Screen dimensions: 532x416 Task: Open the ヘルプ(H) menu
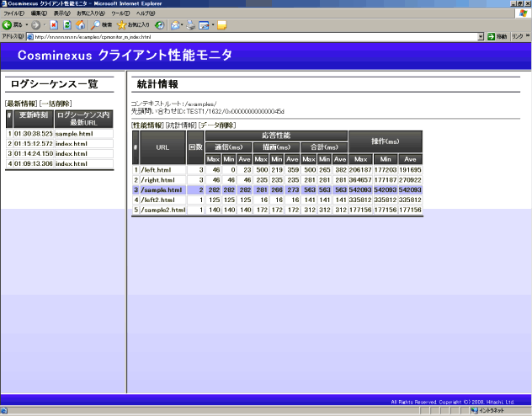point(146,13)
